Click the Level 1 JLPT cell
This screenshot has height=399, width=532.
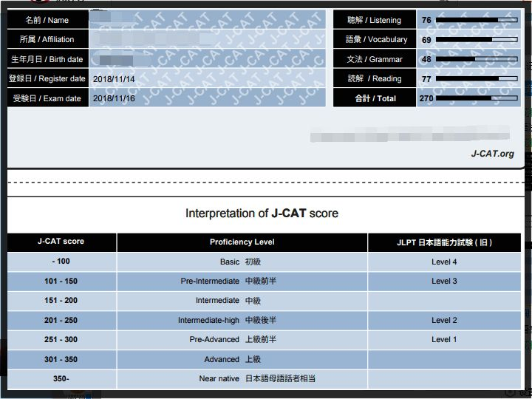445,340
